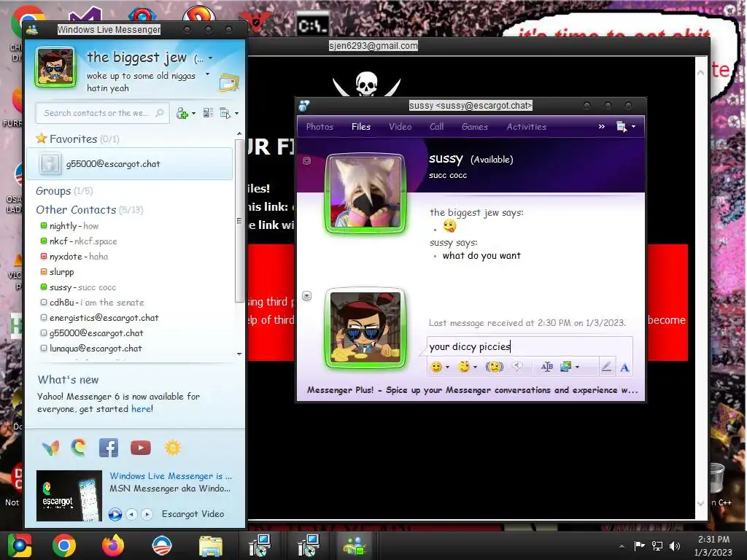Collapse my display picture with its arrow
Screen dimensions: 747x560
coord(307,296)
